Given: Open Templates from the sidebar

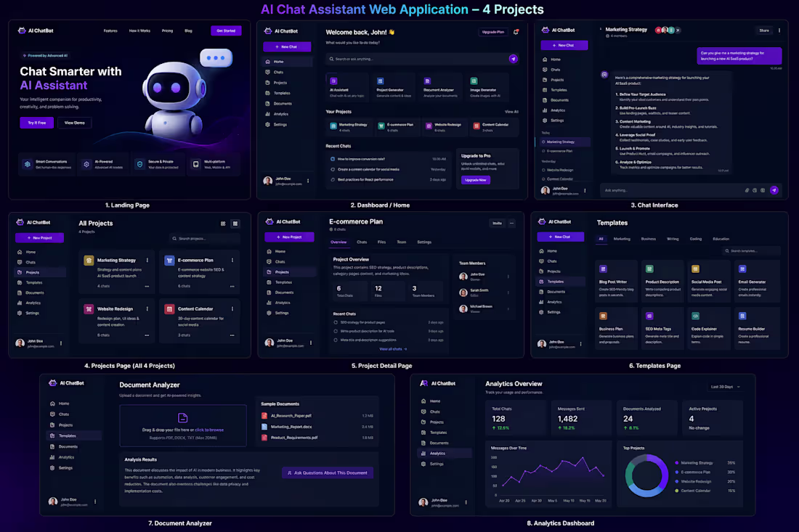Looking at the screenshot, I should [282, 93].
